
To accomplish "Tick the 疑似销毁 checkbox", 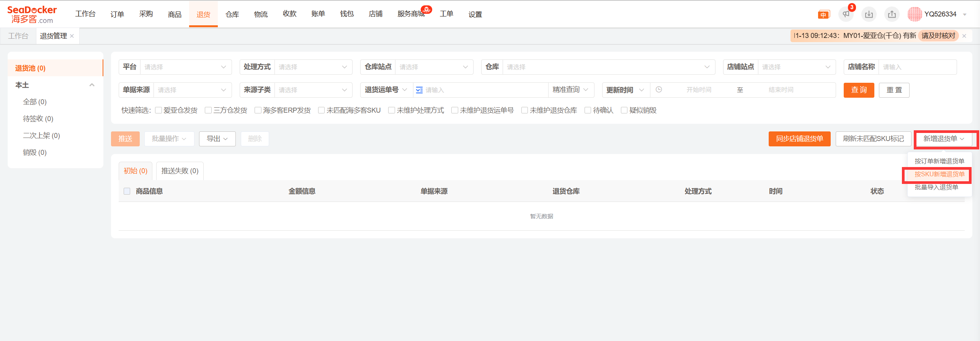I will (624, 110).
